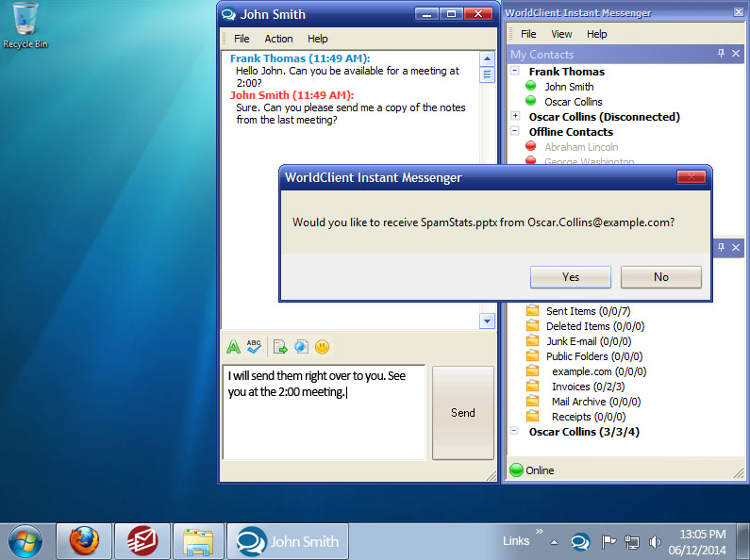
Task: Open File menu in John Smith chat window
Action: point(242,39)
